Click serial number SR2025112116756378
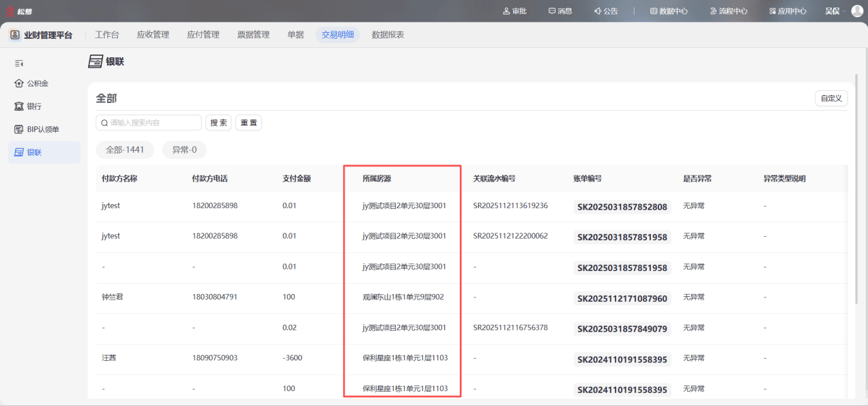The height and width of the screenshot is (406, 868). (x=510, y=328)
